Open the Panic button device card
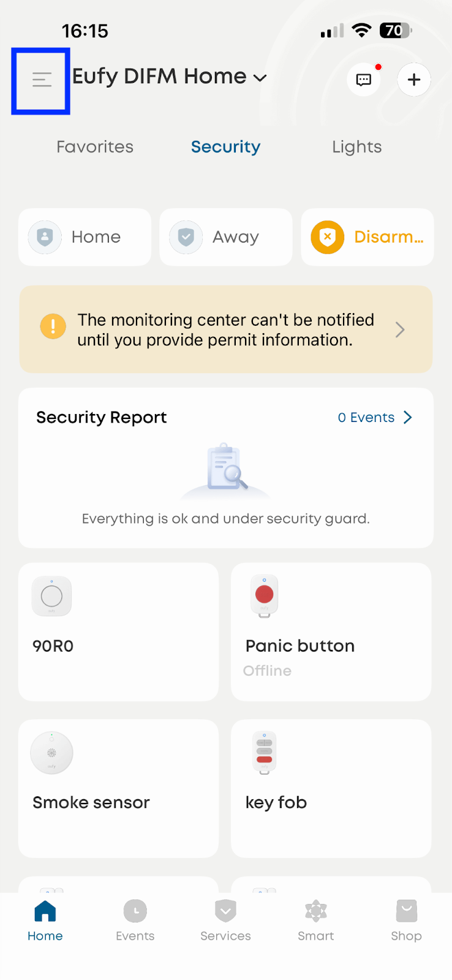Screen dimensions: 452x980 point(331,631)
